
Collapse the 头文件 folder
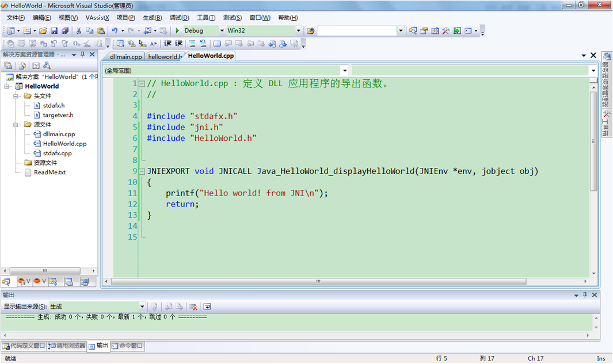coord(16,96)
